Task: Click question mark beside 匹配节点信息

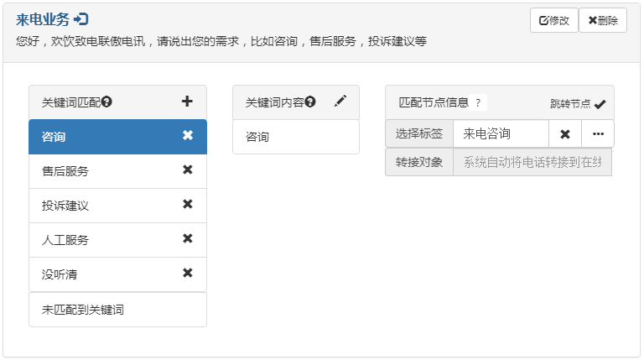Action: click(x=478, y=102)
